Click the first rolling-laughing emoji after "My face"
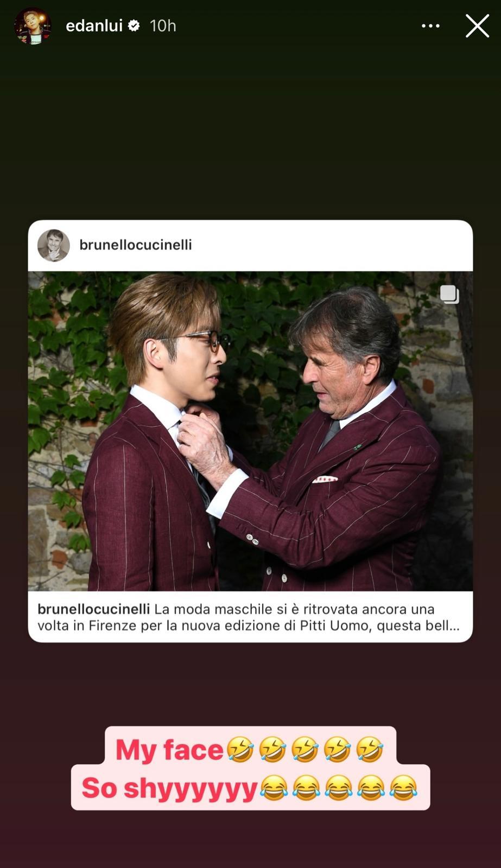 pyautogui.click(x=239, y=750)
